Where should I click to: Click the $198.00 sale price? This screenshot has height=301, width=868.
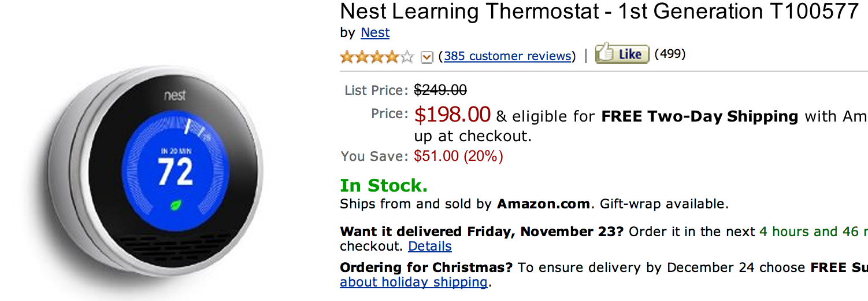(x=452, y=115)
